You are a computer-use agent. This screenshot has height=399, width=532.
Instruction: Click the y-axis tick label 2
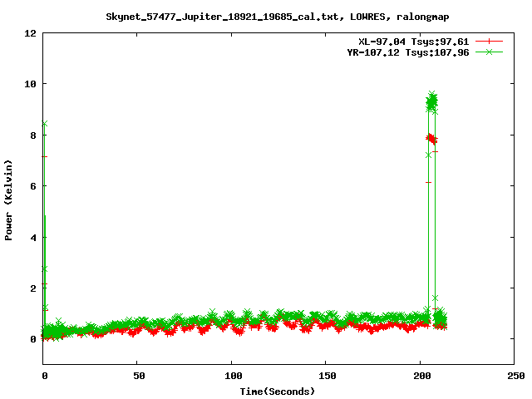pos(33,288)
